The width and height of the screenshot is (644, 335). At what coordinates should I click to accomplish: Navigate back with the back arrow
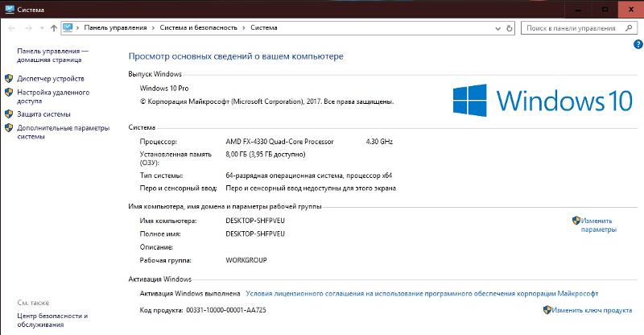tap(12, 28)
